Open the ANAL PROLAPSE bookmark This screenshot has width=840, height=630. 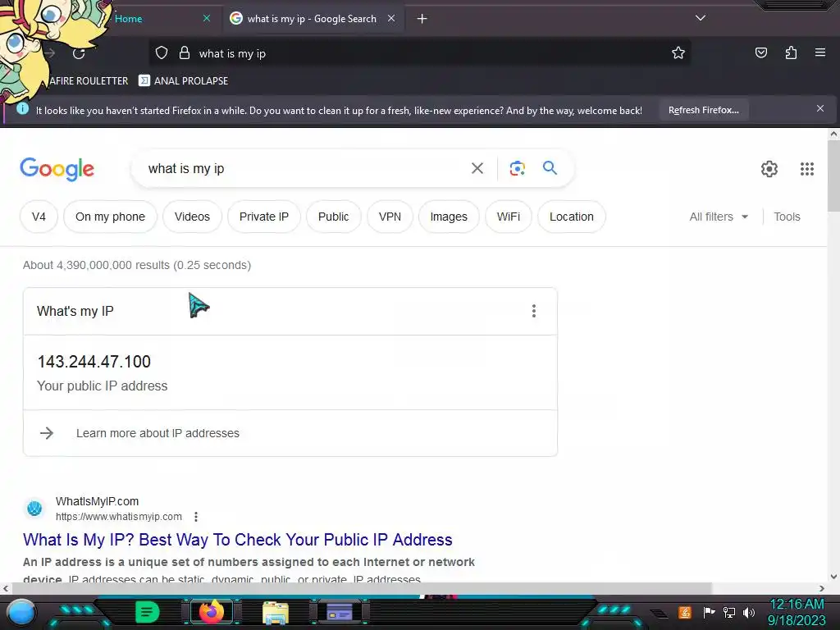[183, 81]
